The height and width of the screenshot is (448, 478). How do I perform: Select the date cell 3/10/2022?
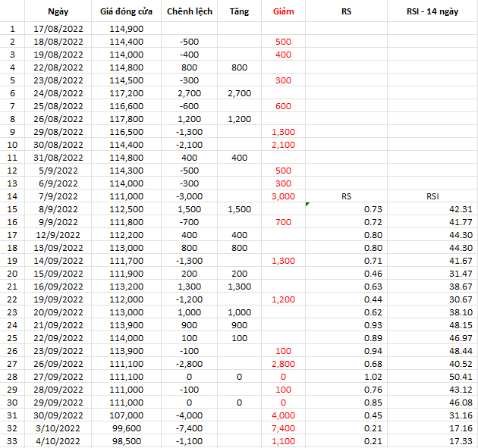(x=58, y=428)
